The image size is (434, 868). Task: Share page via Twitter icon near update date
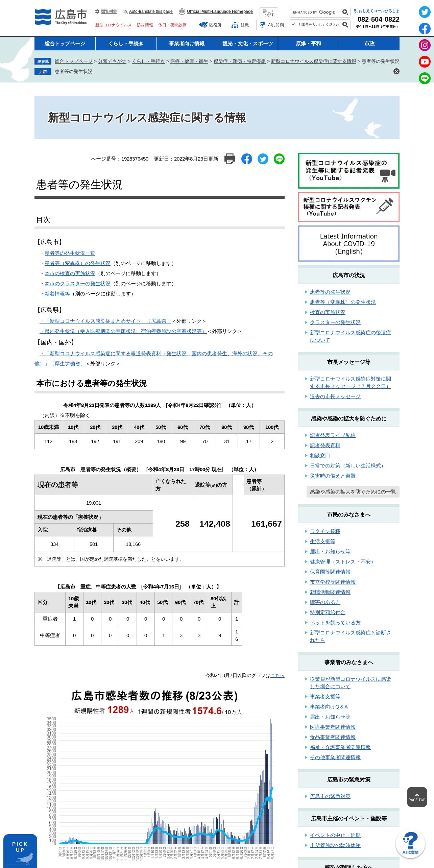[263, 159]
